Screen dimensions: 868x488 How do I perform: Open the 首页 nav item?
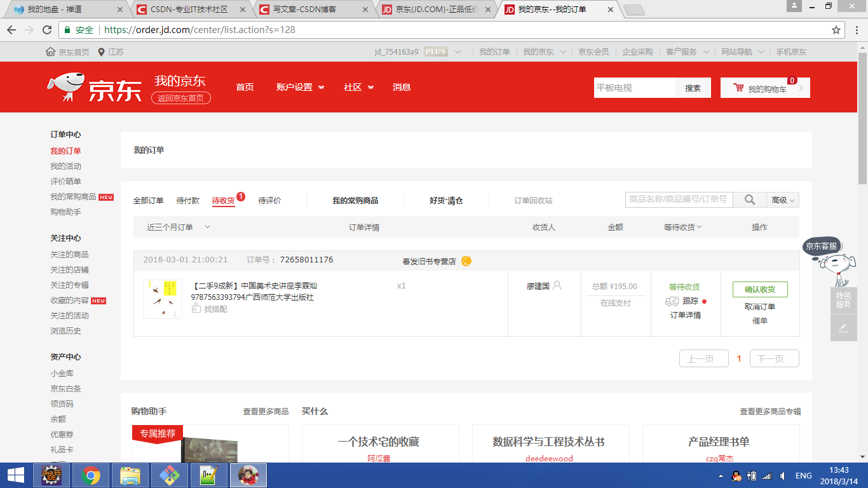[x=245, y=87]
